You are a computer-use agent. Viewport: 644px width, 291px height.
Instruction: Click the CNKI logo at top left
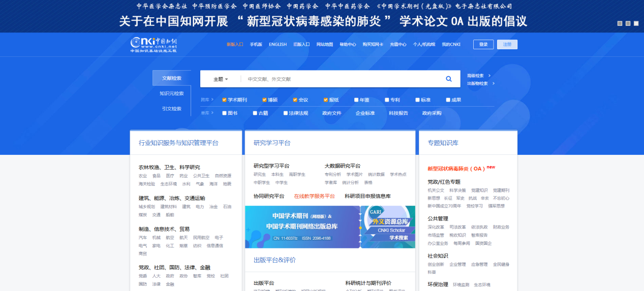click(x=154, y=44)
